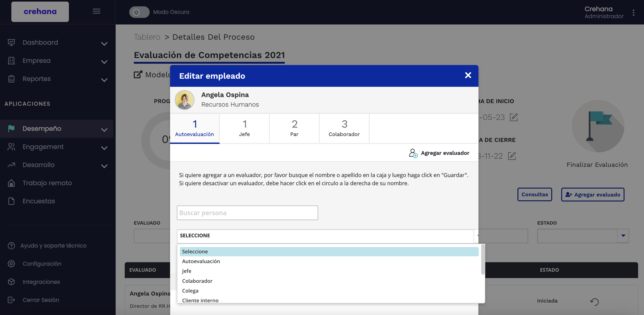The width and height of the screenshot is (644, 315).
Task: Expand the Engagement menu chevron
Action: [104, 148]
